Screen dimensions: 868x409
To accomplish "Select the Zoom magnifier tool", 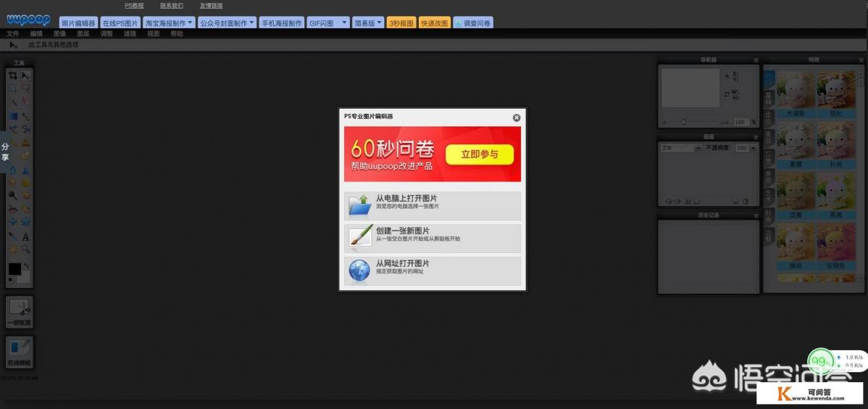I will pyautogui.click(x=25, y=249).
